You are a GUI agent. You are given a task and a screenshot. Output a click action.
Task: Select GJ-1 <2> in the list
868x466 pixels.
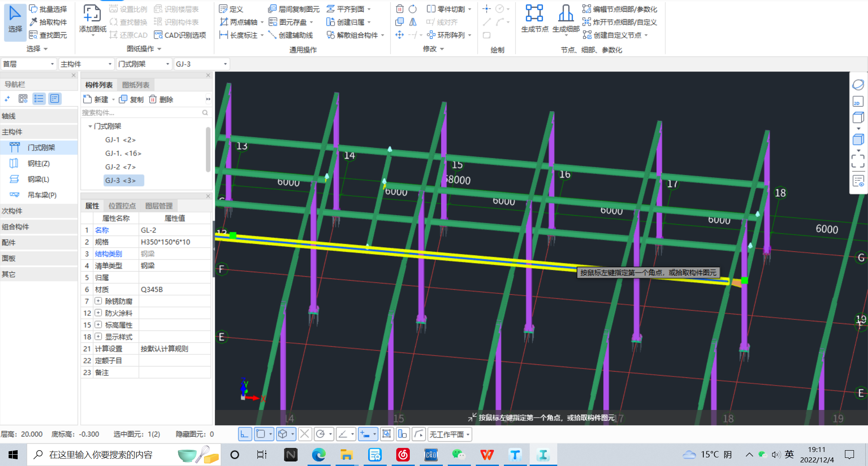120,140
